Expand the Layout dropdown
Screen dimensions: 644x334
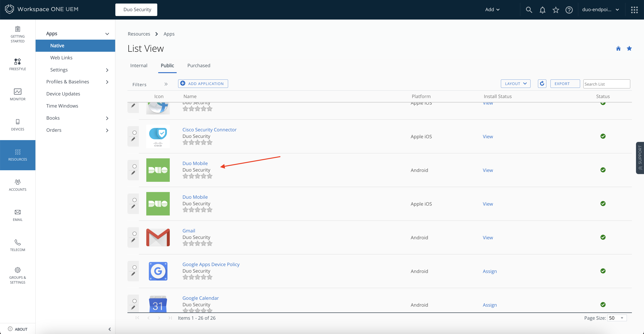515,84
